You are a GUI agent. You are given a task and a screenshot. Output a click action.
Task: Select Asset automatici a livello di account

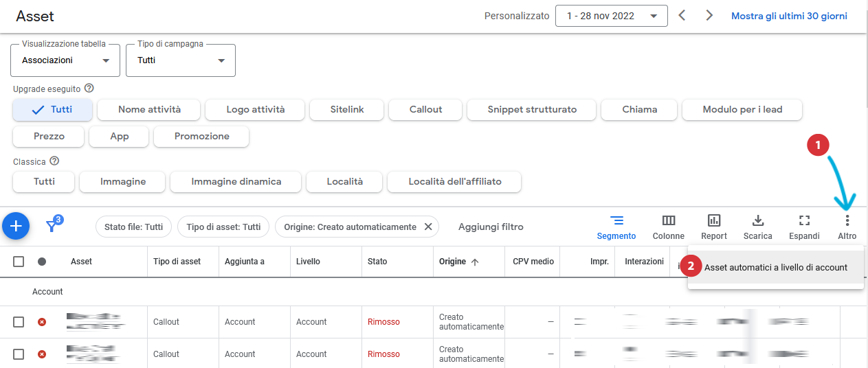(775, 268)
